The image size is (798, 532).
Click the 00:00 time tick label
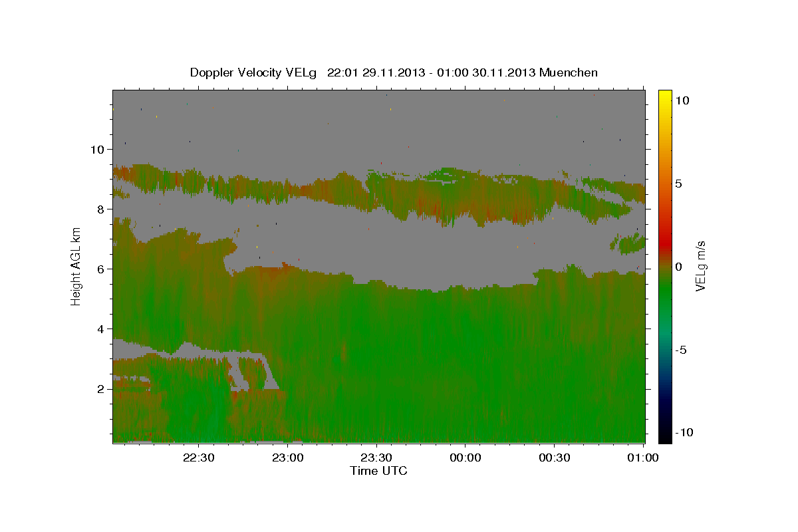pyautogui.click(x=465, y=458)
